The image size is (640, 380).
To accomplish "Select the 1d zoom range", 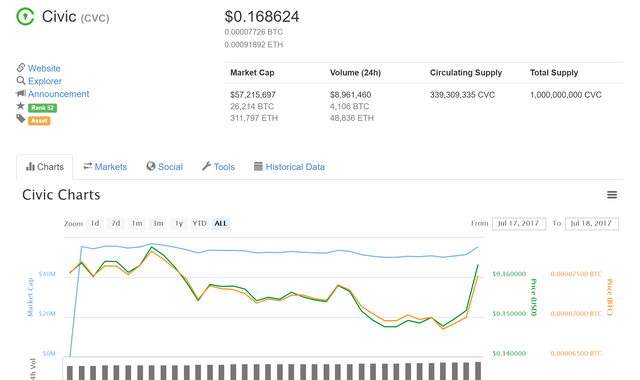I will tap(95, 223).
